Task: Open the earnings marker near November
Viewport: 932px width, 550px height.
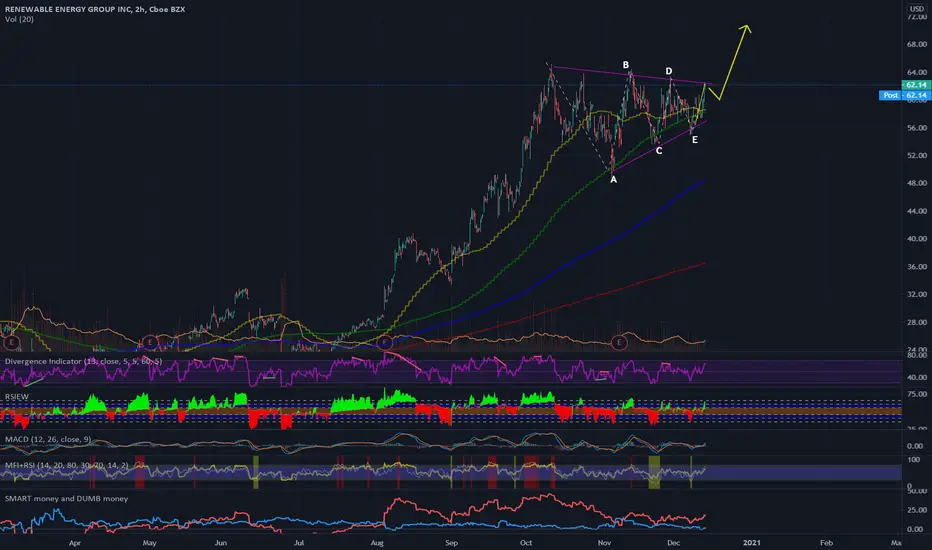Action: pos(619,342)
